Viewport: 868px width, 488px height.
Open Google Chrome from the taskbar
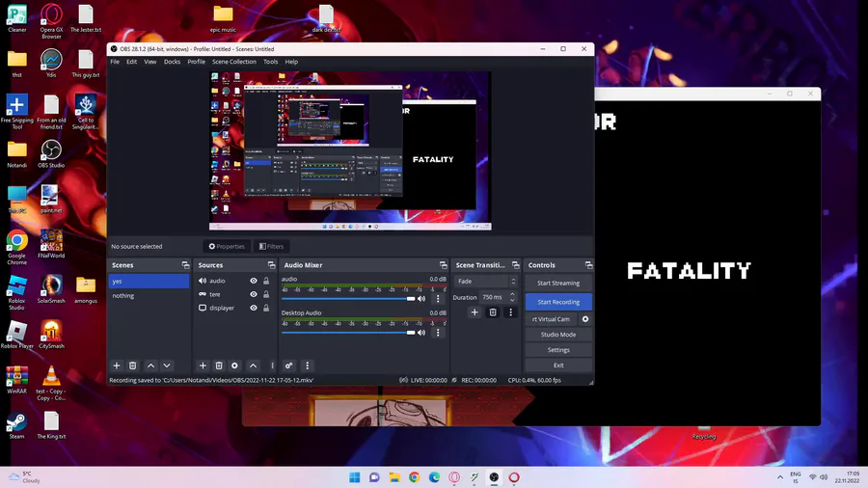point(414,477)
